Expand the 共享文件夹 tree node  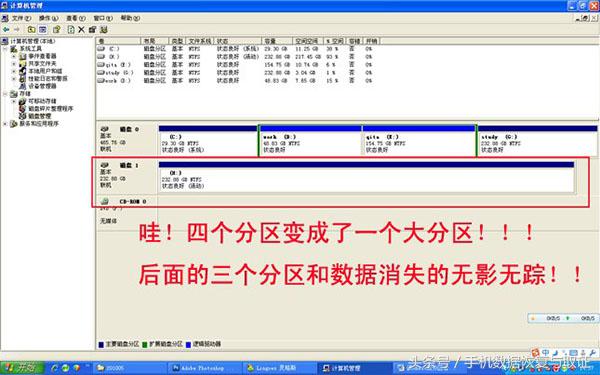(14, 64)
